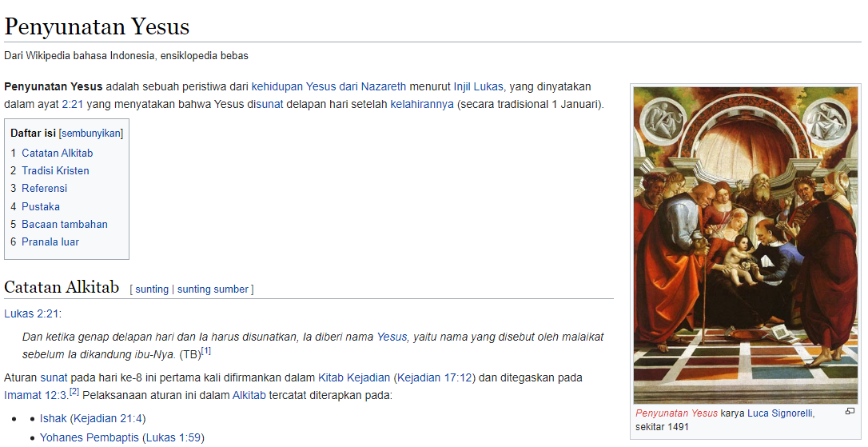This screenshot has width=868, height=447.
Task: Open the Yohanes Pembaptis link
Action: [90, 437]
